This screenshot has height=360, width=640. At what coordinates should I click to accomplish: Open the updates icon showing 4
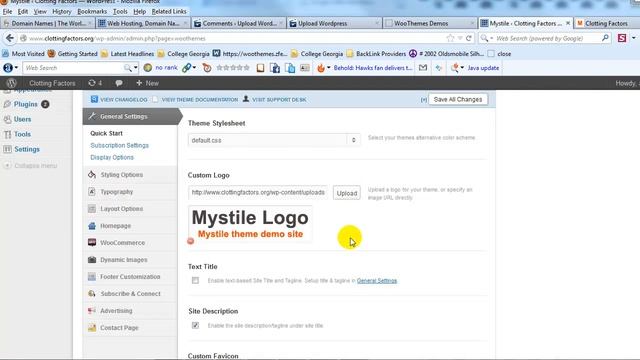(x=95, y=83)
